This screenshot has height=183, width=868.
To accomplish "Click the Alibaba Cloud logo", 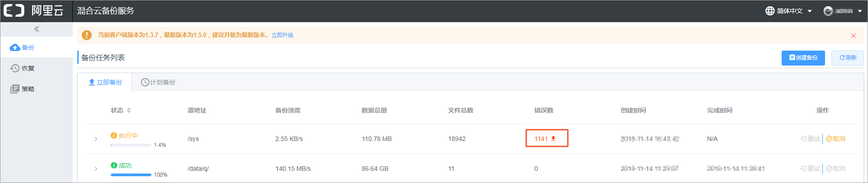I will point(33,10).
